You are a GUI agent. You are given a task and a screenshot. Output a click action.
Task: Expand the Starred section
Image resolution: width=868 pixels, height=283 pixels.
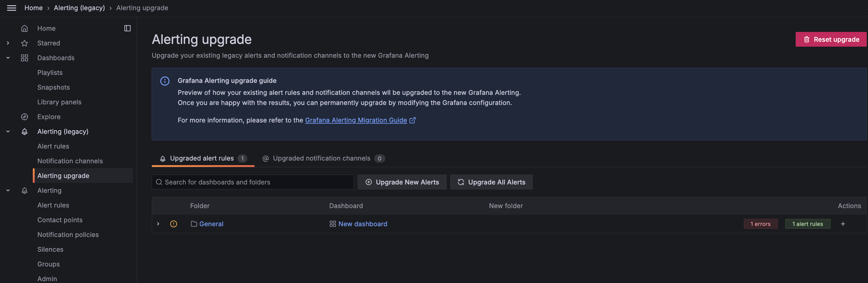(7, 43)
